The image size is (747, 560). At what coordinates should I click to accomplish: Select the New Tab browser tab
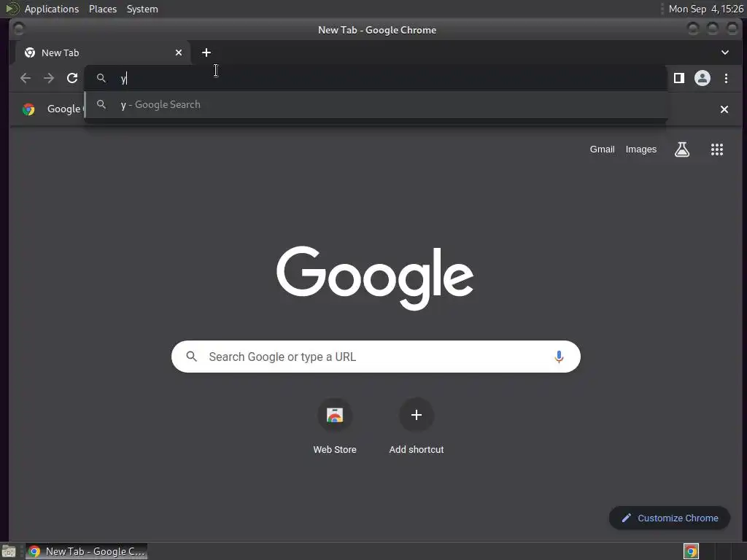pos(102,52)
